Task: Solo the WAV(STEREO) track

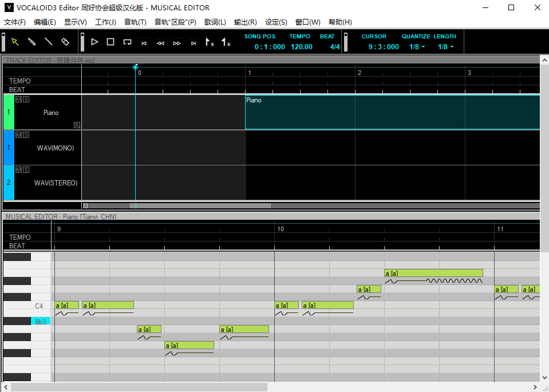Action: tap(26, 170)
